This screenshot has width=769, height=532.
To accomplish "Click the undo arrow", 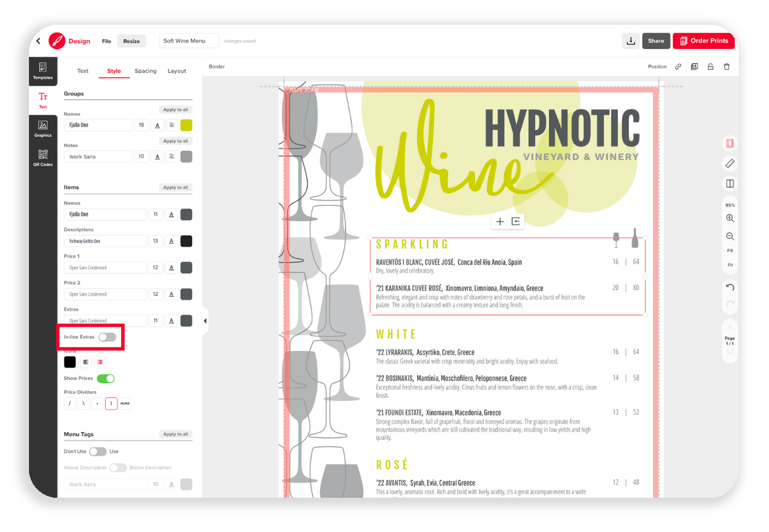I will pos(730,287).
